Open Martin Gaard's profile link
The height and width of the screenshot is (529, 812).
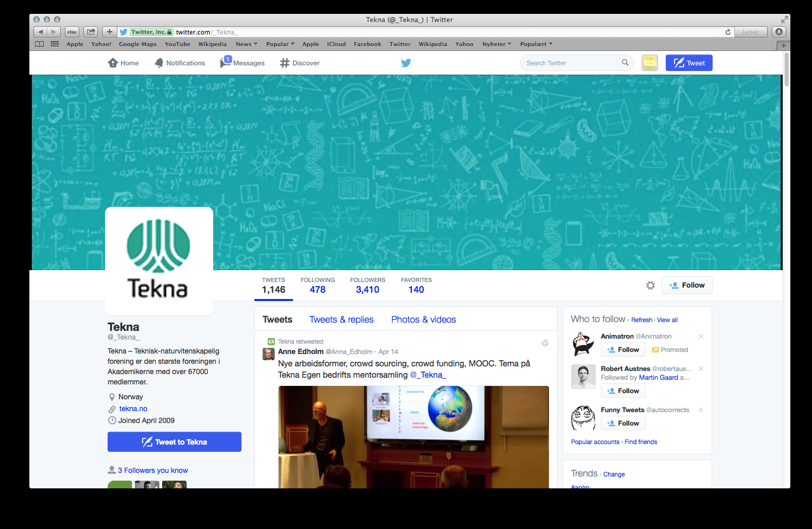pyautogui.click(x=659, y=377)
